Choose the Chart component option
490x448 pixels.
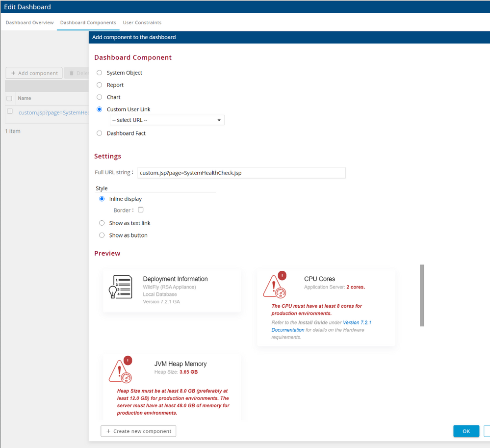[100, 97]
